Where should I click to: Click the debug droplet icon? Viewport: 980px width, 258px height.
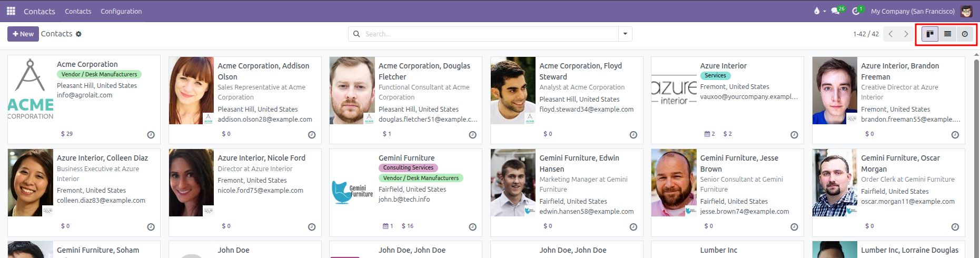817,11
